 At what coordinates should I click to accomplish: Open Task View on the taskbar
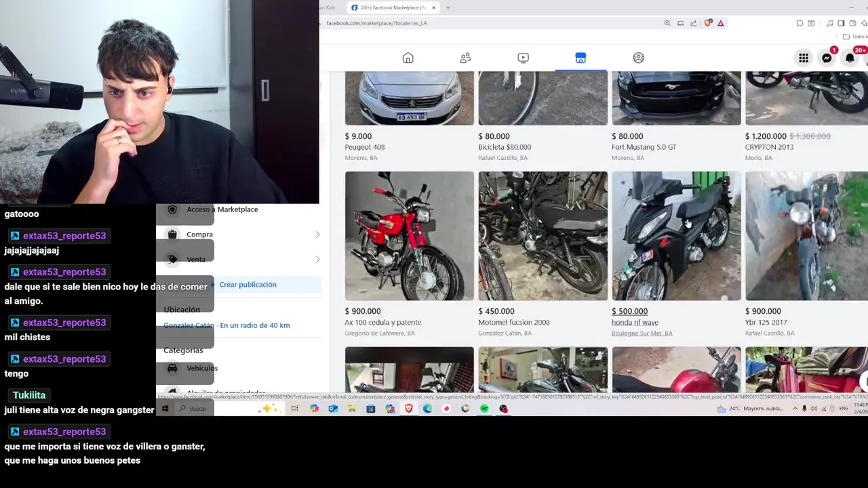294,409
